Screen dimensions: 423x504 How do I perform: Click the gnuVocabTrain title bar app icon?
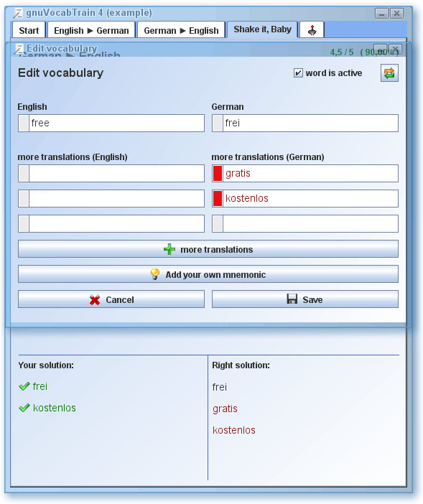[x=19, y=13]
